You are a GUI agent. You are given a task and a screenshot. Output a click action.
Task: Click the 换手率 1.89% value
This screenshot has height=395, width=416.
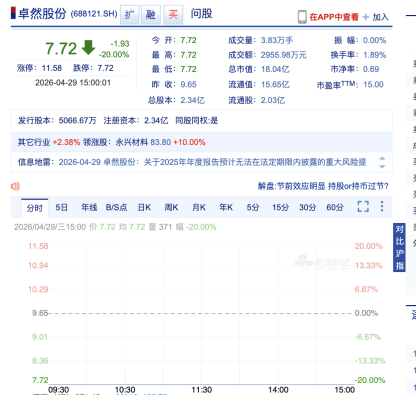coord(375,55)
